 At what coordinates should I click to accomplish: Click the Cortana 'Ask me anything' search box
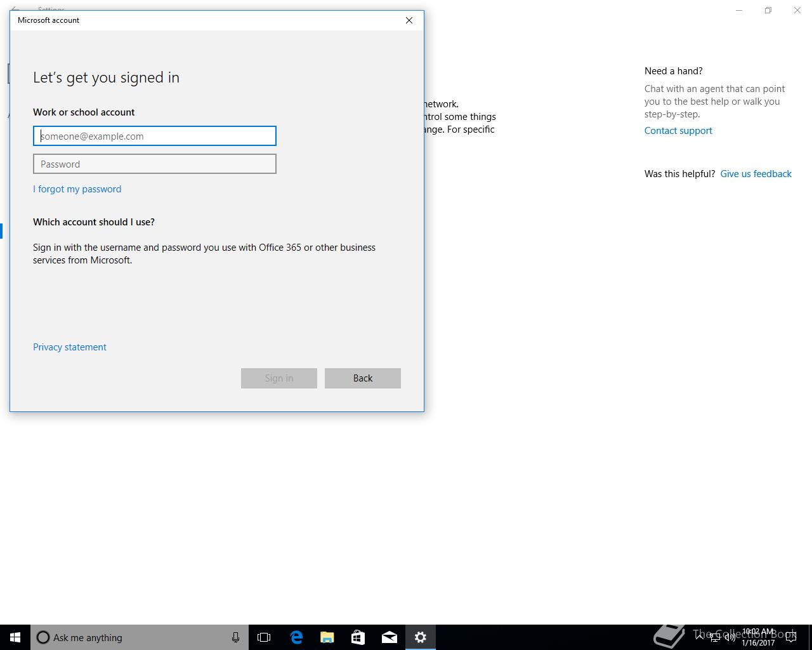[x=140, y=637]
